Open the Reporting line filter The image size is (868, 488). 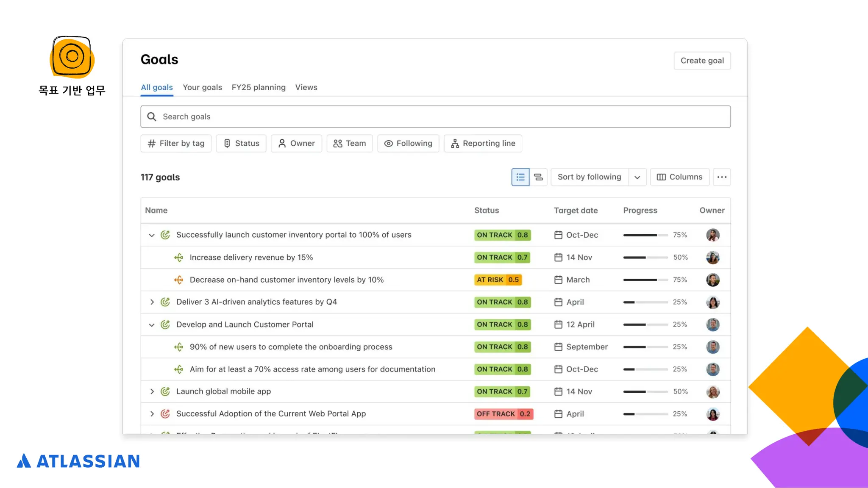[483, 143]
